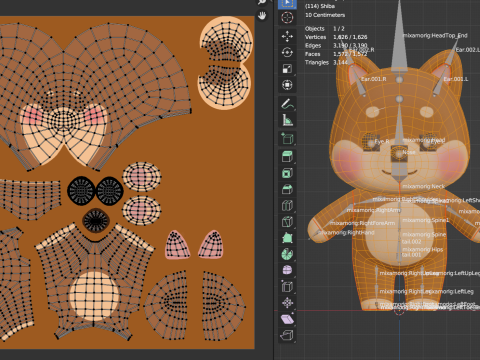Select the Extrude Region tool

(x=287, y=157)
